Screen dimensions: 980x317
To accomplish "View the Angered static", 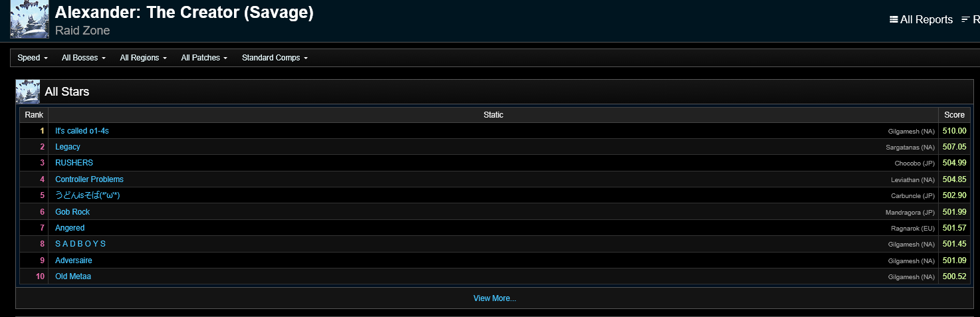I will pos(70,228).
